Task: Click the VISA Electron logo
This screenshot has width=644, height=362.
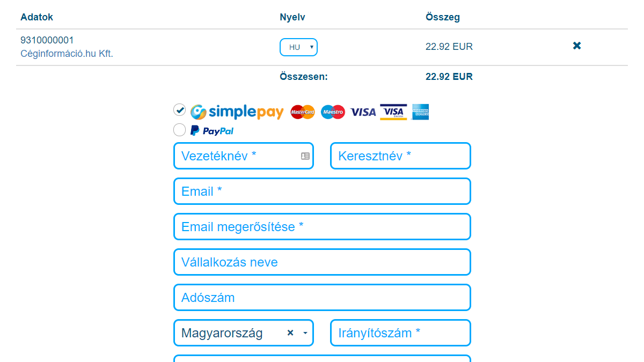Action: click(x=393, y=112)
